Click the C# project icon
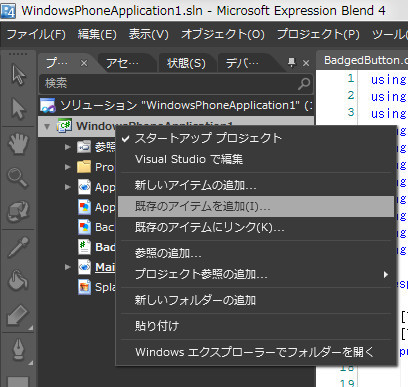408x387 pixels. pyautogui.click(x=64, y=126)
